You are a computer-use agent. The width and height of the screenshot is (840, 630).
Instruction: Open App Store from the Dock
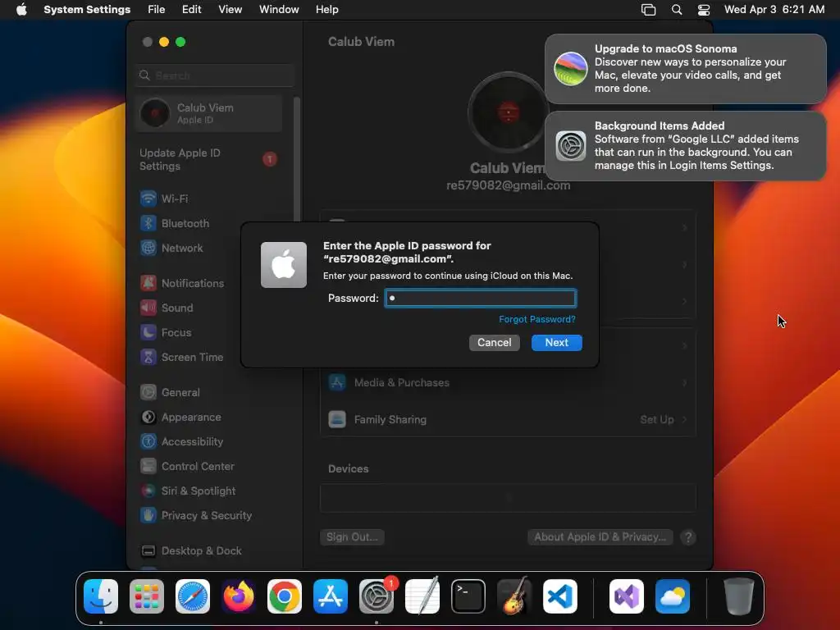331,596
